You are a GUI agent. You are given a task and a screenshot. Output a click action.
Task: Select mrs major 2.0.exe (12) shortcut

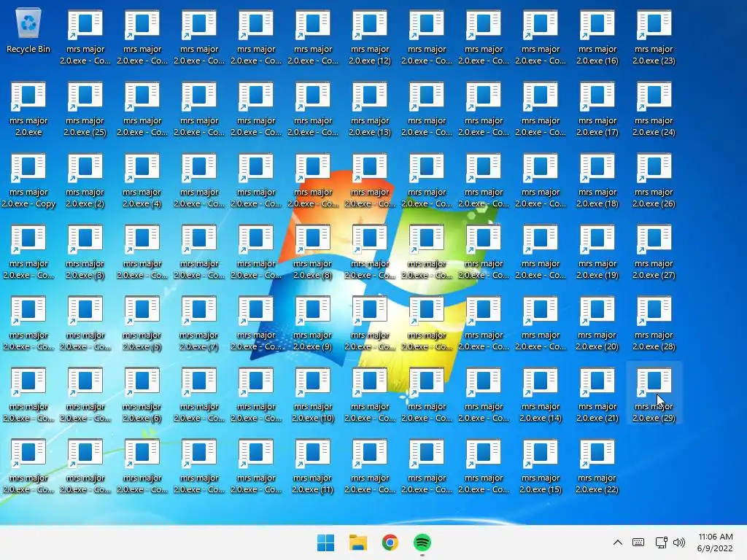point(370,37)
